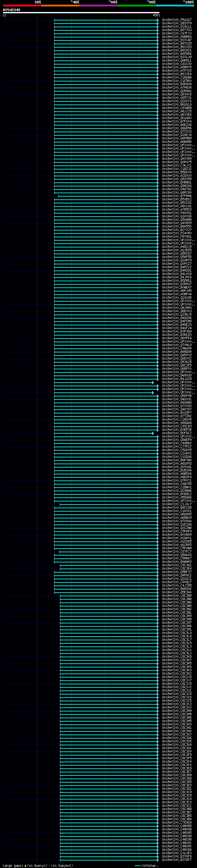Select label UniRef100_C7E9G9
Screen dimensions: 197x868
176,822
